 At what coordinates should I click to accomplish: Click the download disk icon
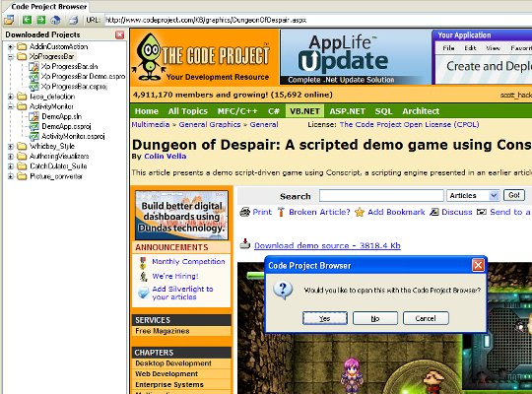(x=245, y=244)
